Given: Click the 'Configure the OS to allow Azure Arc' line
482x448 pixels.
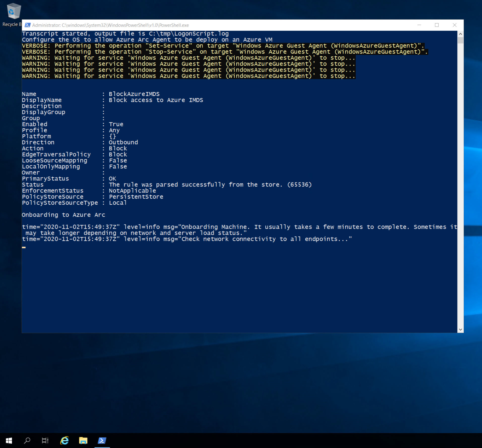Looking at the screenshot, I should pos(147,40).
